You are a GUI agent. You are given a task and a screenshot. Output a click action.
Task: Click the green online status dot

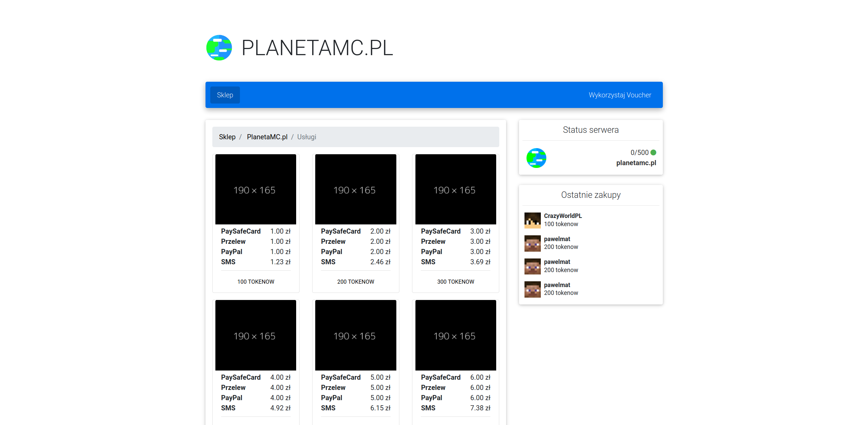653,153
